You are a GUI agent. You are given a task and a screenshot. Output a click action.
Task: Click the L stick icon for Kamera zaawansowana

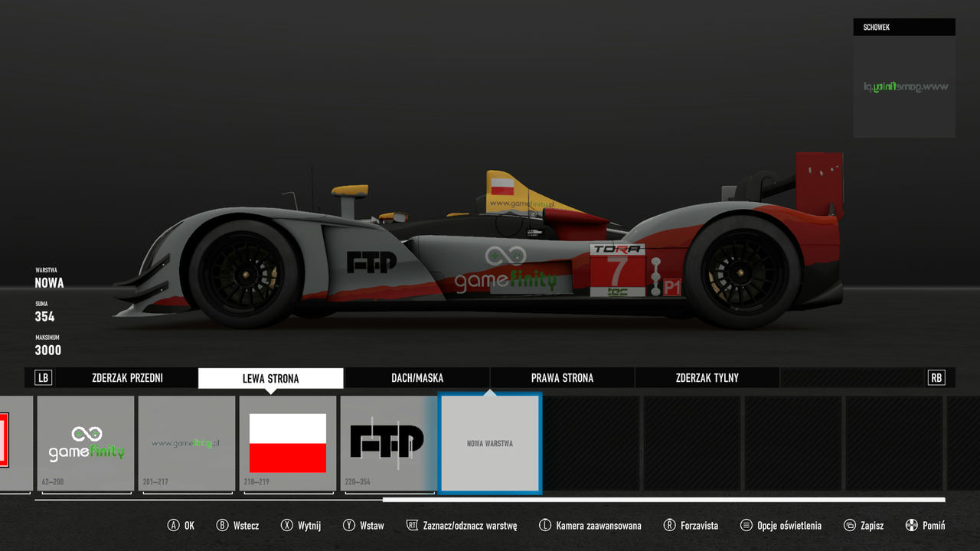click(x=545, y=526)
